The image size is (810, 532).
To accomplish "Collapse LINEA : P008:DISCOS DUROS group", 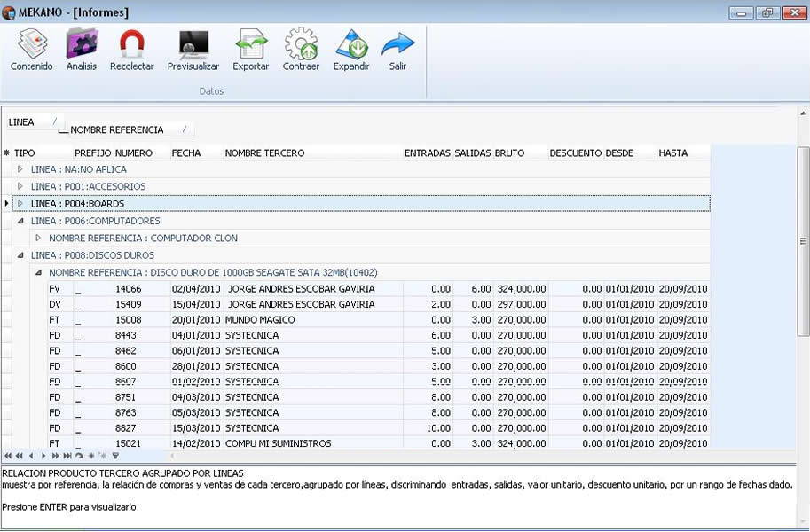I will click(x=20, y=255).
